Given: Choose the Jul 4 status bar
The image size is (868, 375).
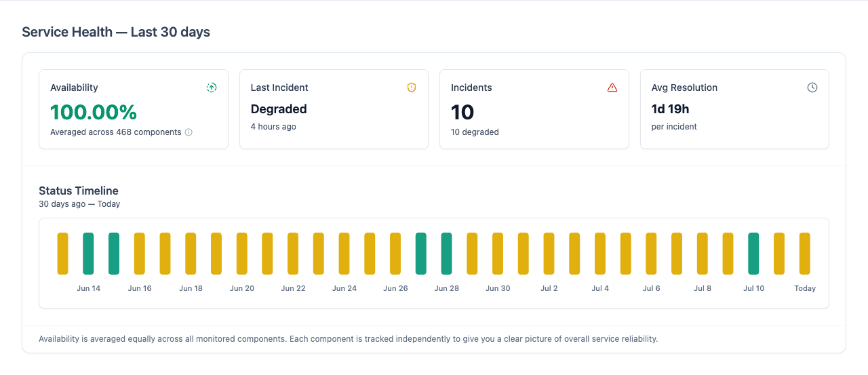Looking at the screenshot, I should tap(600, 254).
